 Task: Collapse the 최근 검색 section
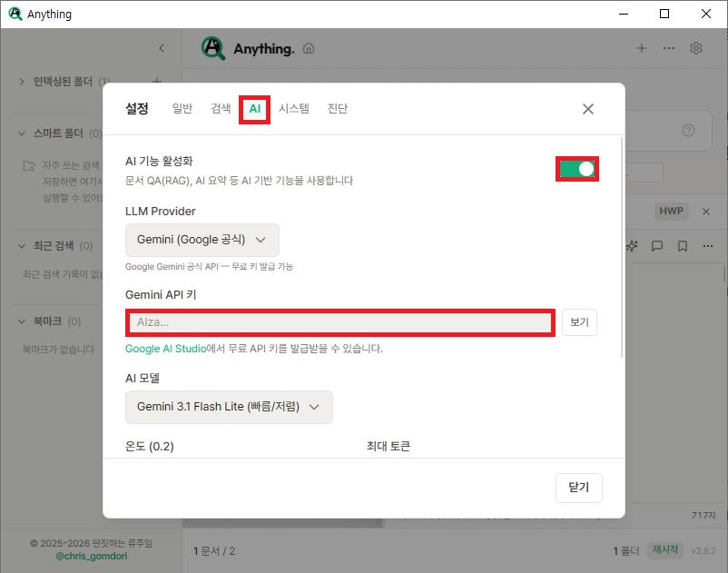(x=22, y=246)
